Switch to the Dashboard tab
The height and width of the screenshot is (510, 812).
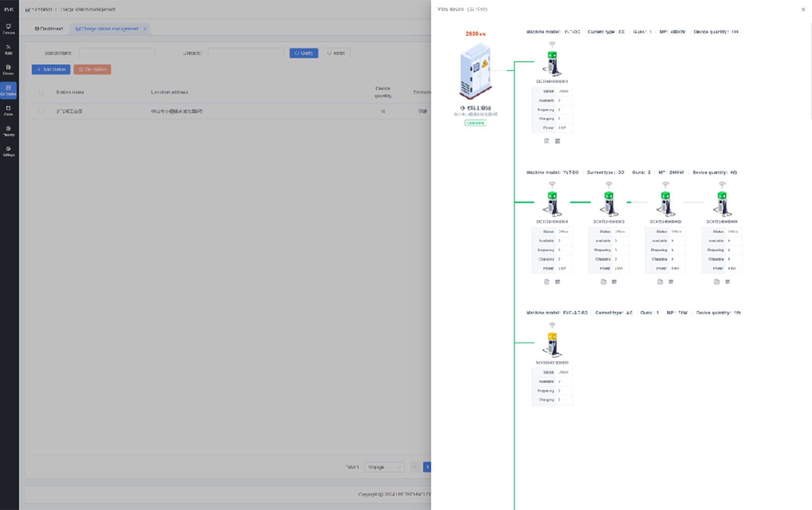click(x=49, y=29)
